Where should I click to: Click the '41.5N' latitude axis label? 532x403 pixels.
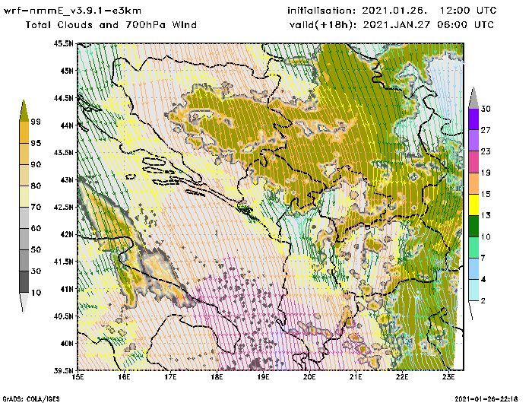pyautogui.click(x=63, y=262)
